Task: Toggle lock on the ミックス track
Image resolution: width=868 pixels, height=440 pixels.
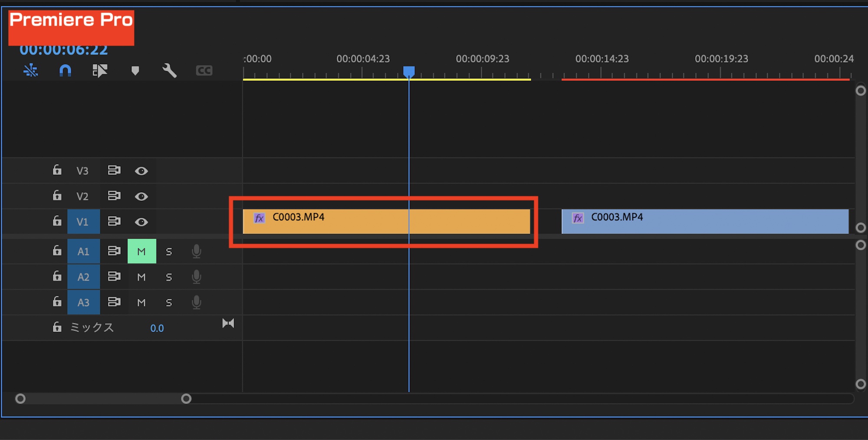Action: pos(57,327)
